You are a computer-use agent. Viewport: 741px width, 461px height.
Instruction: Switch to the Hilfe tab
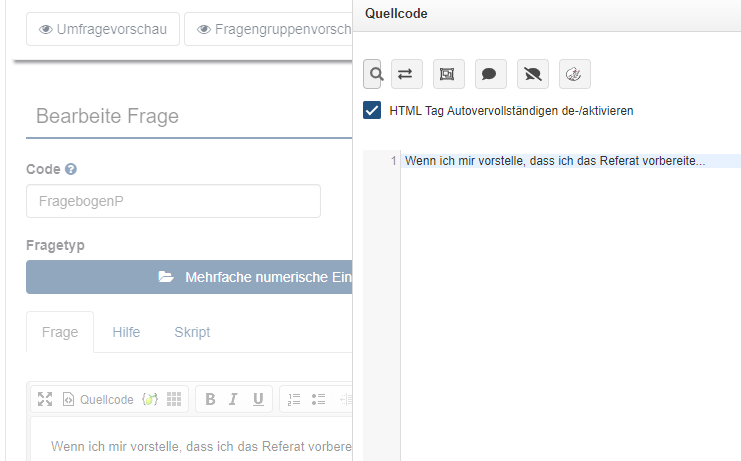pos(126,332)
